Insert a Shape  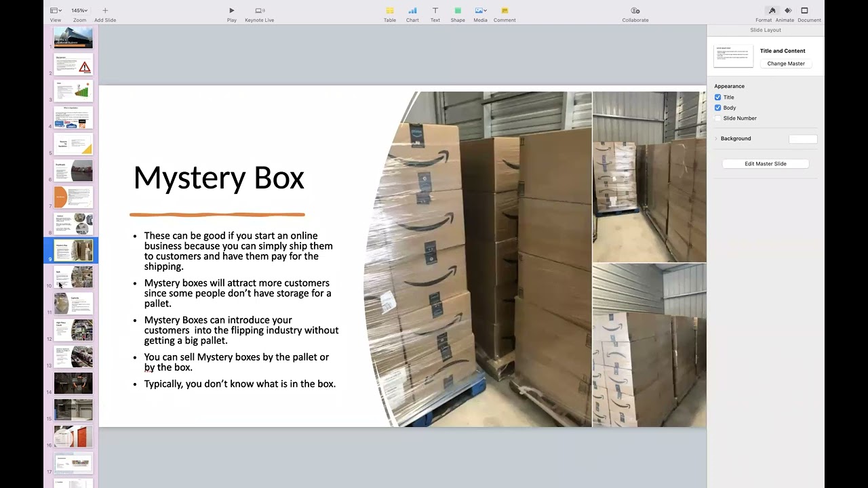[458, 10]
